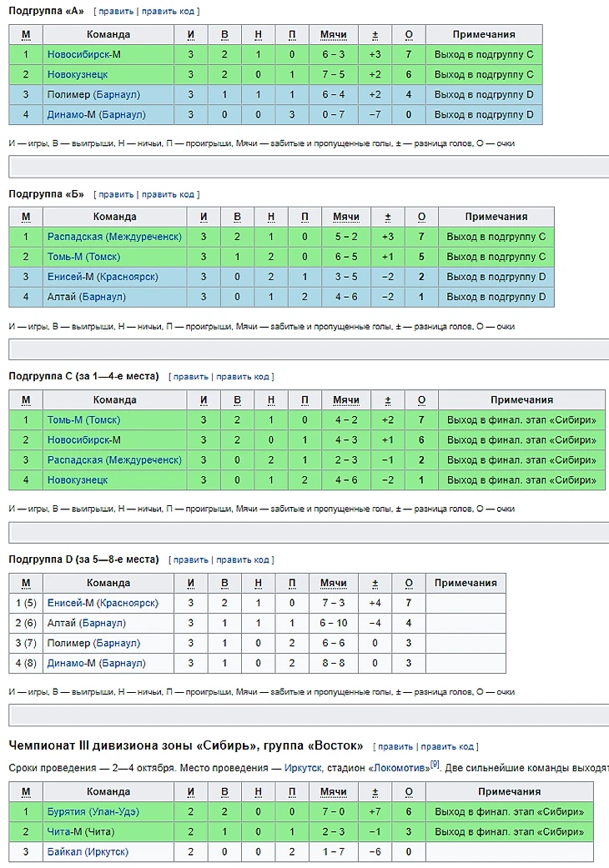This screenshot has width=609, height=868.
Task: Open Новокузнецк link in Подгруппа «А» table
Action: [x=78, y=75]
